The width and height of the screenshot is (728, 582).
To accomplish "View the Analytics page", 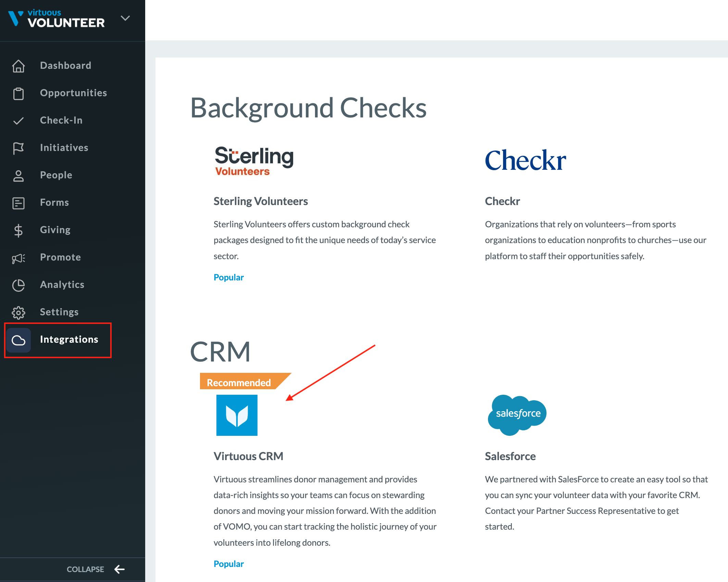I will pos(62,284).
